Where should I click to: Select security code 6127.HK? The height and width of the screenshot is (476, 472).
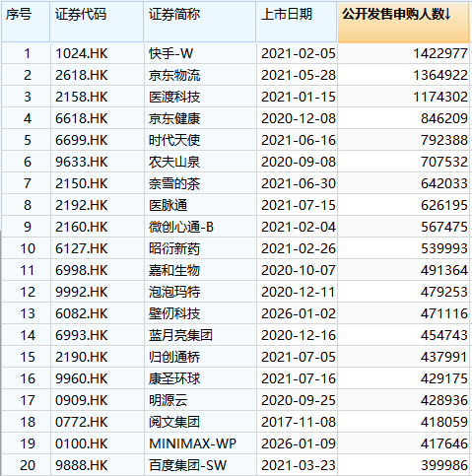coord(98,248)
